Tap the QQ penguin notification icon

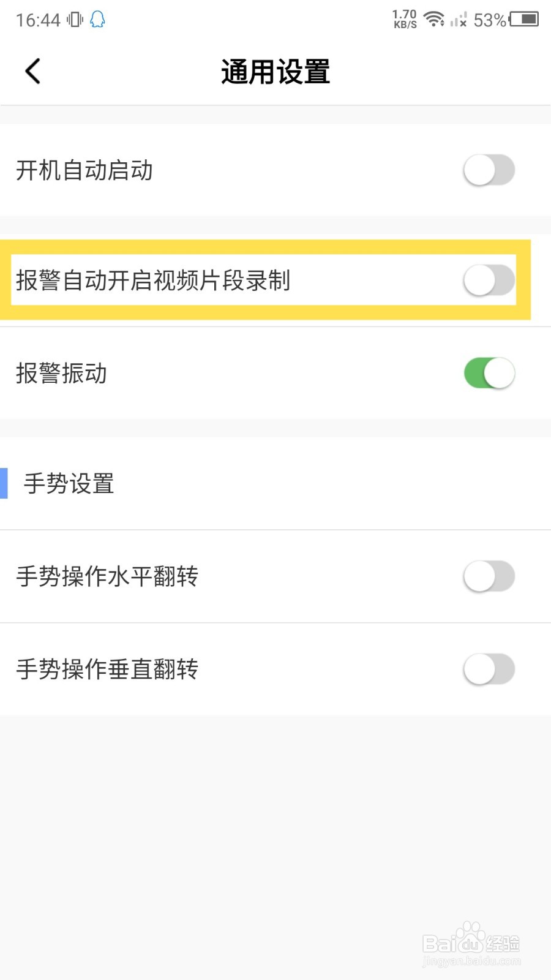click(x=97, y=20)
